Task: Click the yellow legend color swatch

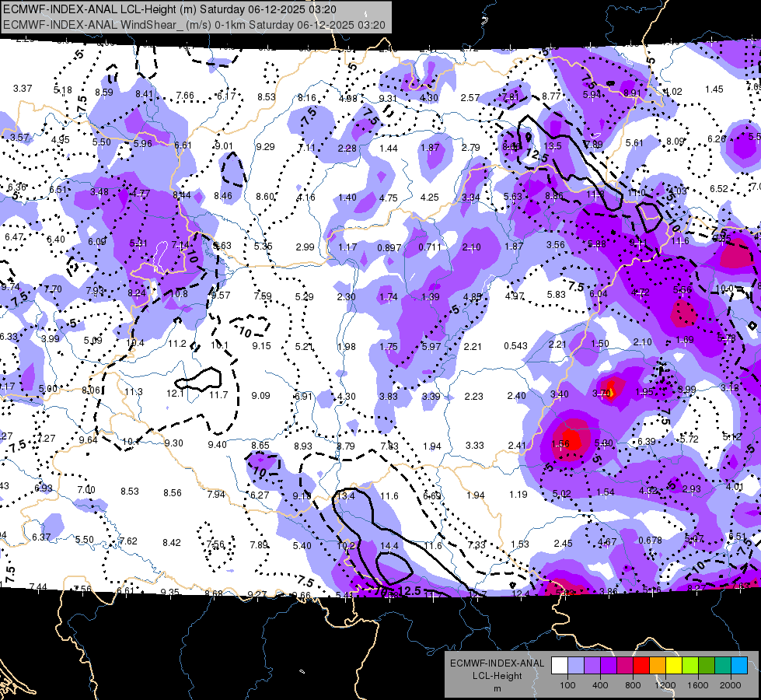Action: point(674,665)
